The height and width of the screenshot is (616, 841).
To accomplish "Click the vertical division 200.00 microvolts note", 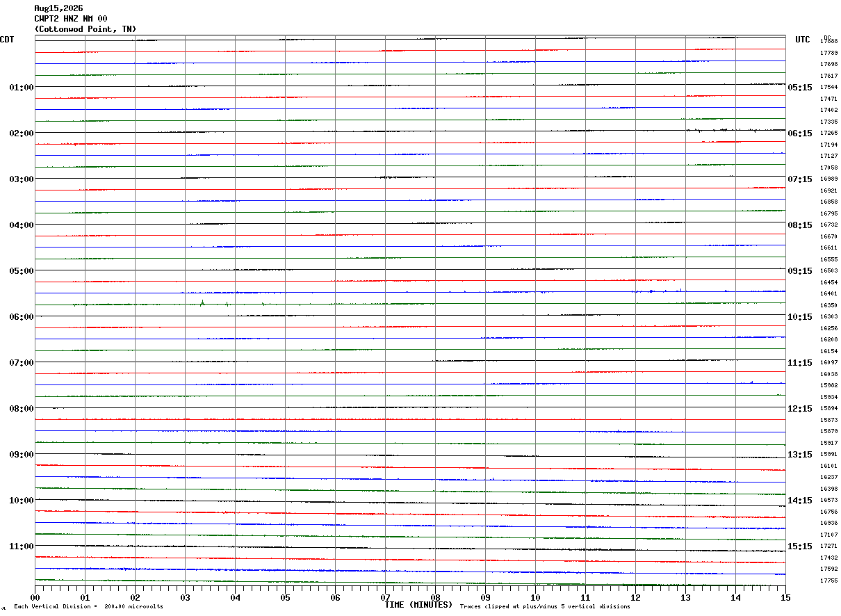I will point(88,606).
